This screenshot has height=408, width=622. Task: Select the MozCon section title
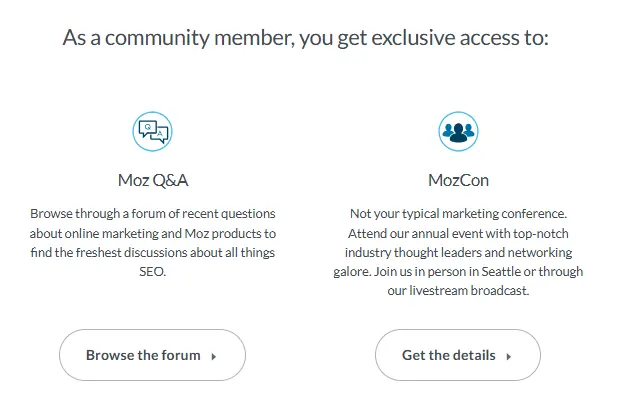458,181
